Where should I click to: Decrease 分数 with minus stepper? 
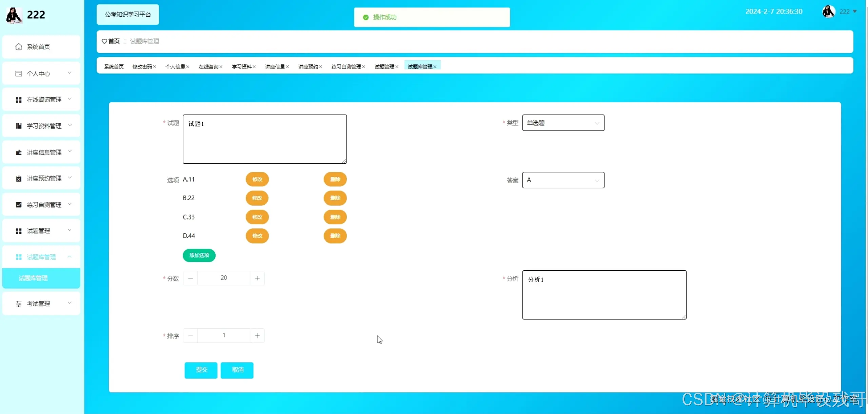(x=191, y=278)
